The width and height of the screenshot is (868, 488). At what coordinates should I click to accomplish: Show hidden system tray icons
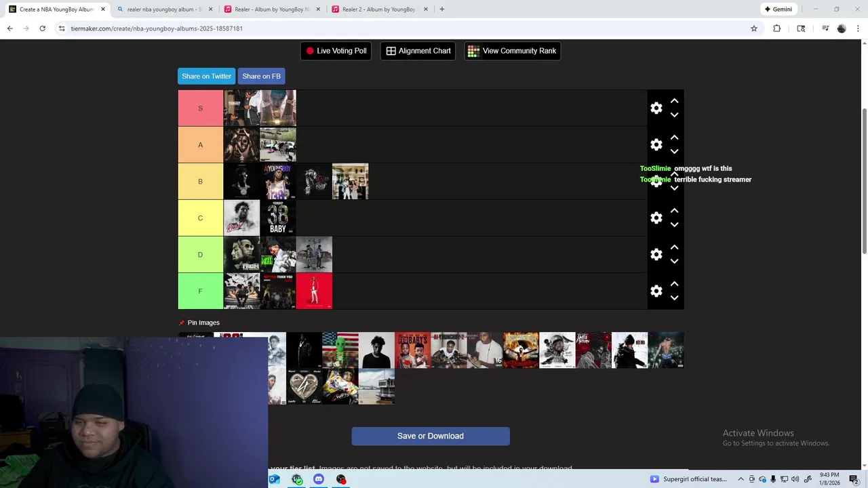(x=741, y=479)
